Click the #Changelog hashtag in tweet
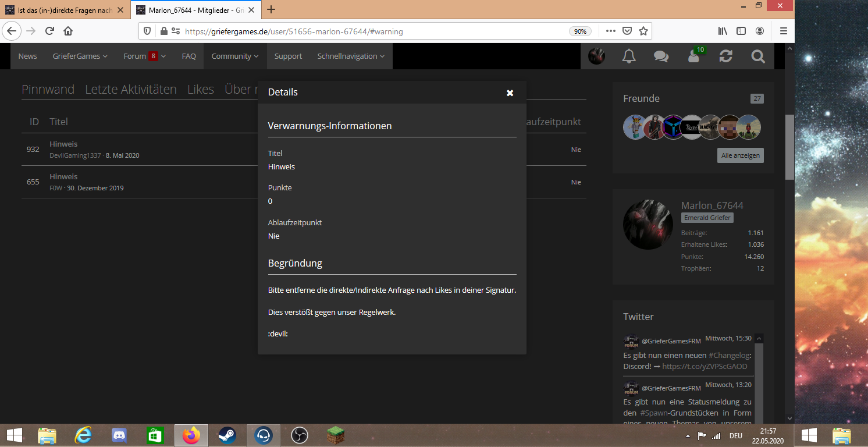Image resolution: width=868 pixels, height=447 pixels. tap(728, 355)
